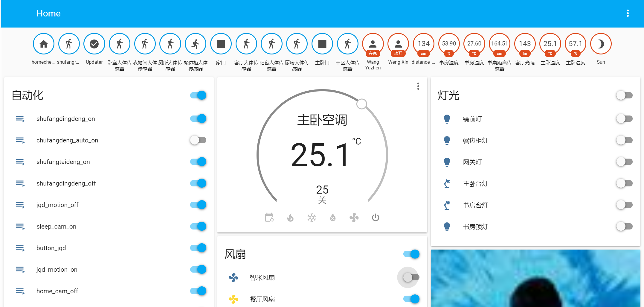Open Wang Yuzhen's presence badge
The width and height of the screenshot is (644, 307).
[373, 44]
